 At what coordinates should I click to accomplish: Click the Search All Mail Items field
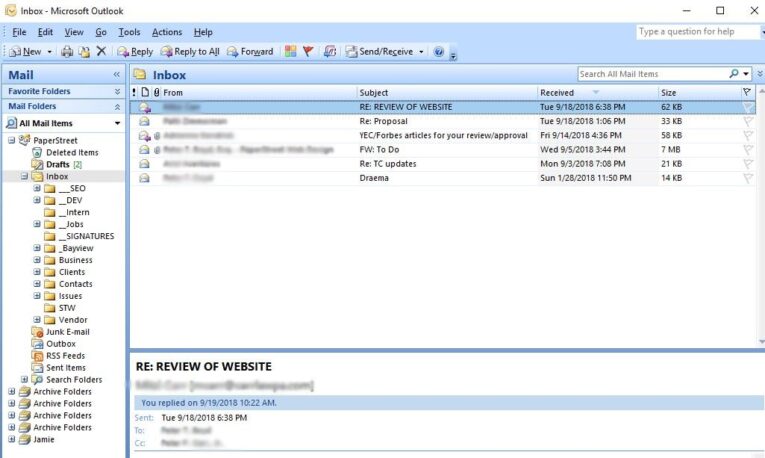[652, 74]
